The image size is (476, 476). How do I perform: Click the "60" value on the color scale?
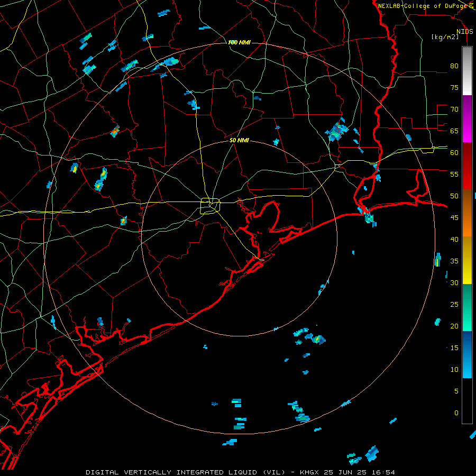[454, 153]
